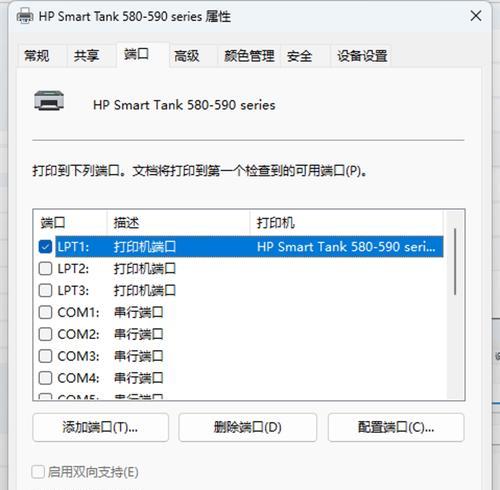Click the 删除端口(D) button

248,427
